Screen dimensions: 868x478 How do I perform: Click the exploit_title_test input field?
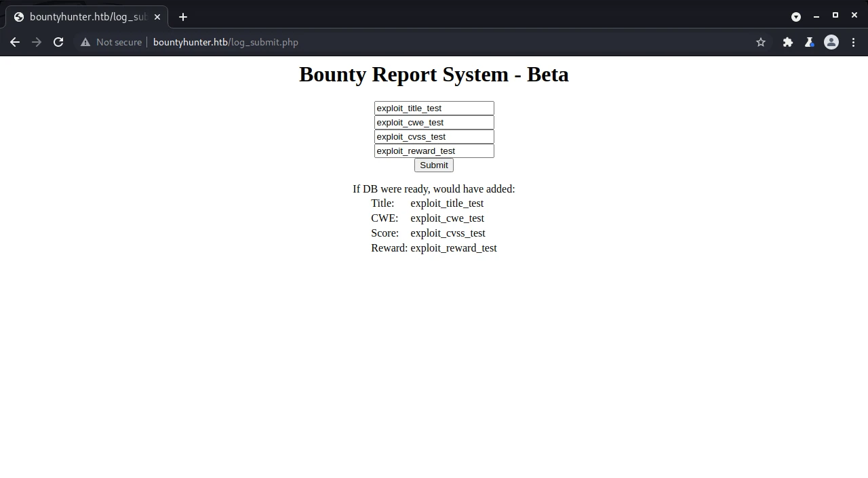pyautogui.click(x=434, y=108)
